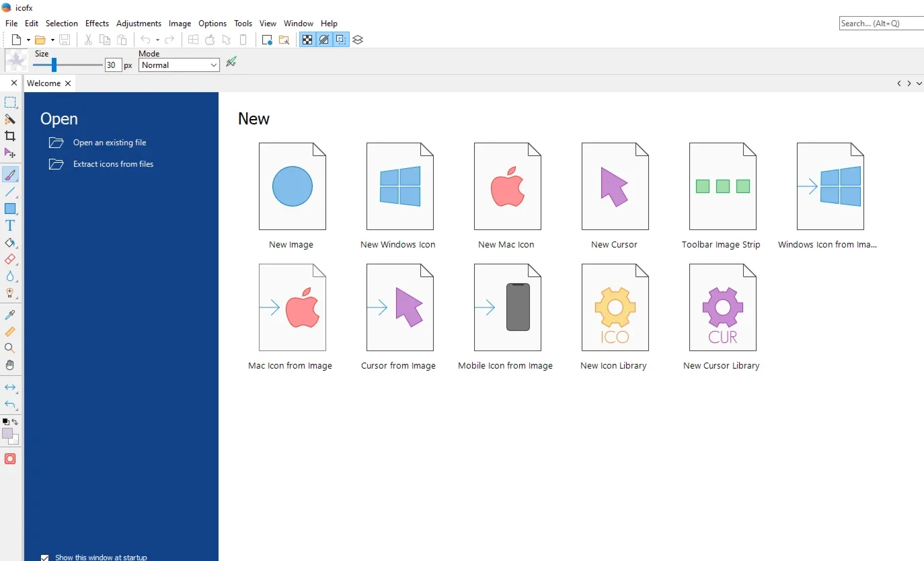The height and width of the screenshot is (561, 924).
Task: Open the Tools menu
Action: (x=243, y=24)
